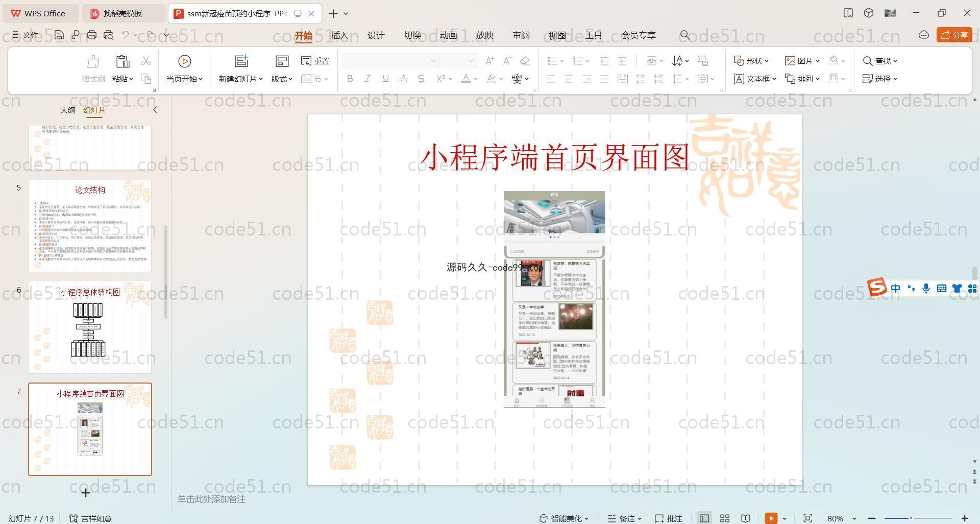Screen dimensions: 980x524
Task: Click the font color A swatch
Action: pyautogui.click(x=465, y=79)
